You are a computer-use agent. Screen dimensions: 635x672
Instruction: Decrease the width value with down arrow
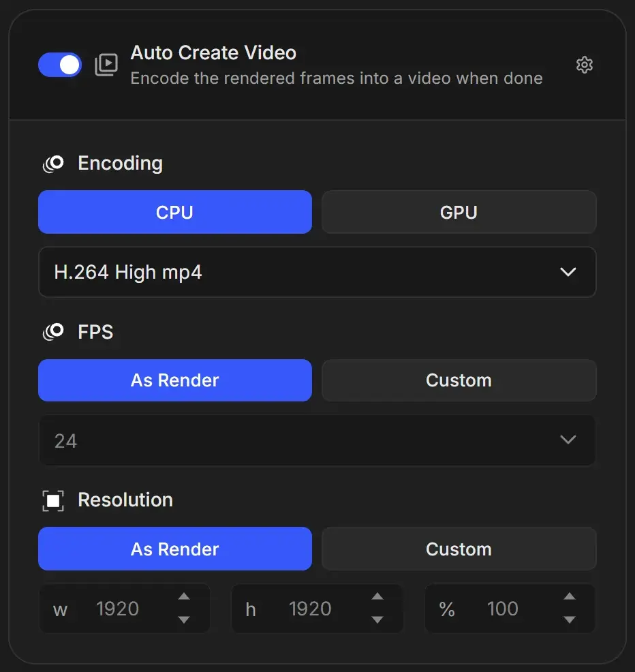184,620
